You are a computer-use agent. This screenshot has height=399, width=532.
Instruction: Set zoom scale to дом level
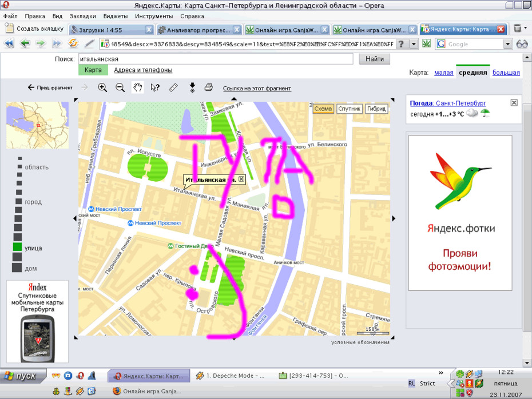pos(17,268)
